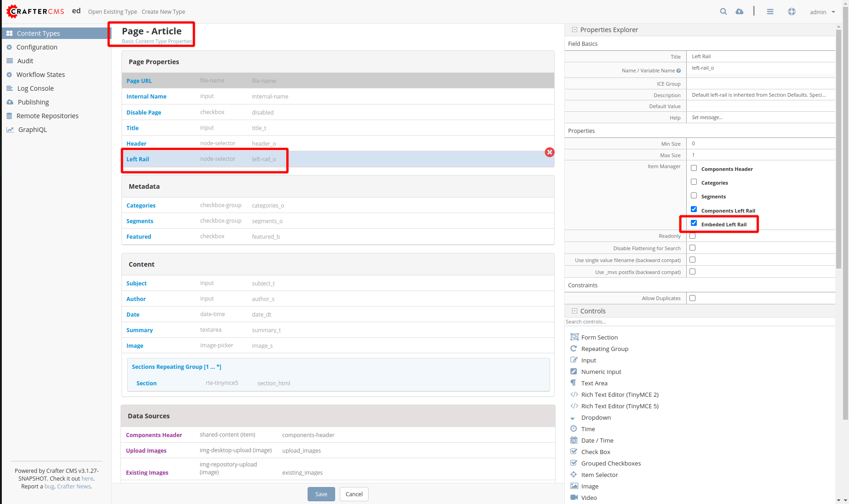Viewport: 849px width, 504px height.
Task: Collapse the Controls section
Action: [574, 311]
